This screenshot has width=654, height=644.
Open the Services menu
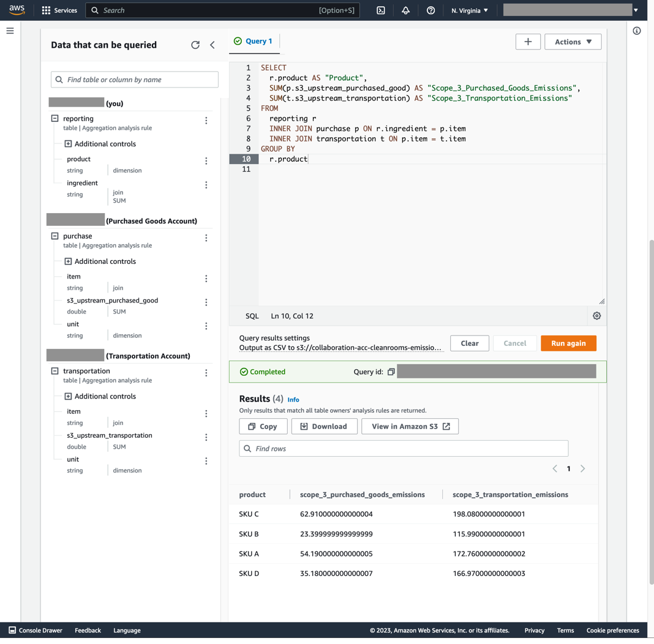tap(59, 10)
